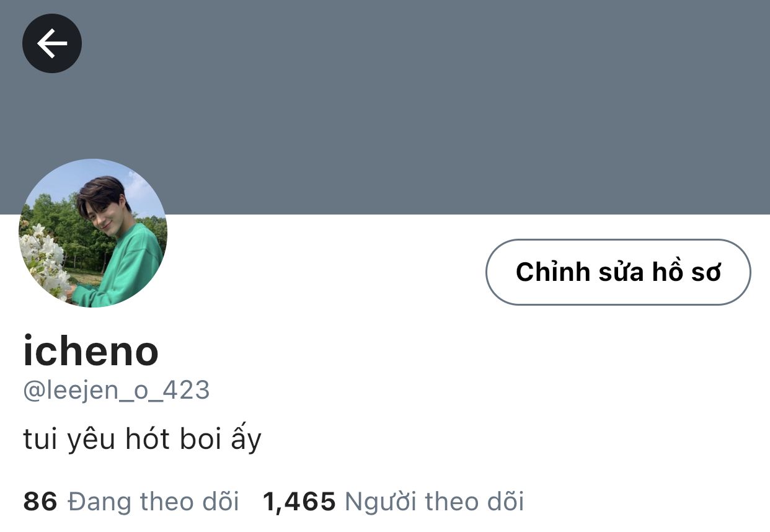
Task: Select the display name icheno
Action: coord(91,350)
